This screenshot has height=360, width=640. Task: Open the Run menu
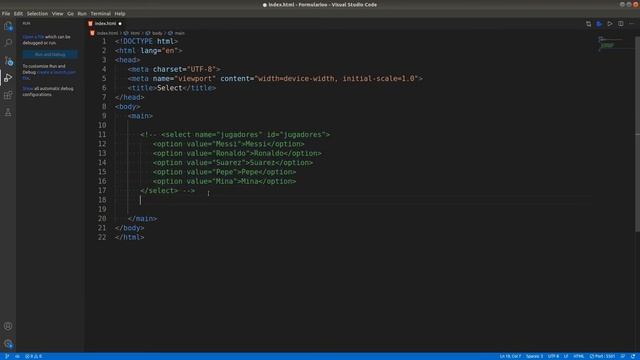tap(82, 13)
